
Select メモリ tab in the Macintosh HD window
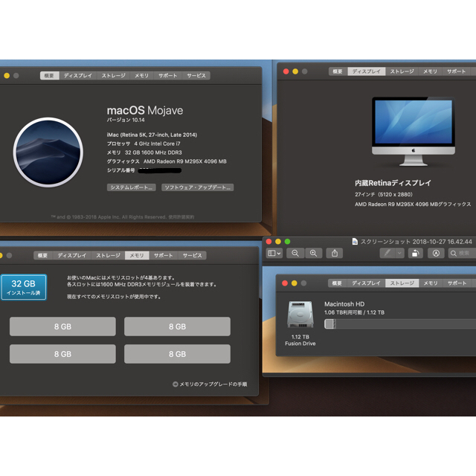pyautogui.click(x=431, y=283)
